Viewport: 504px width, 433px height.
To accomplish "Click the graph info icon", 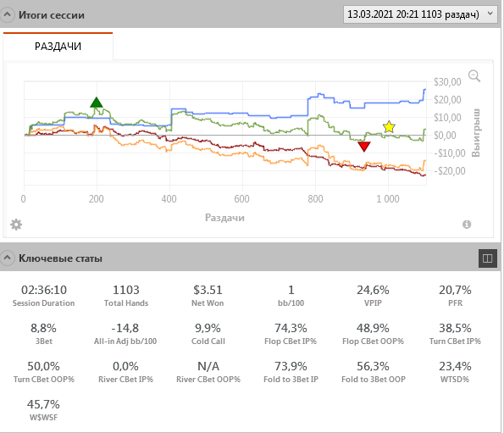I will [467, 225].
